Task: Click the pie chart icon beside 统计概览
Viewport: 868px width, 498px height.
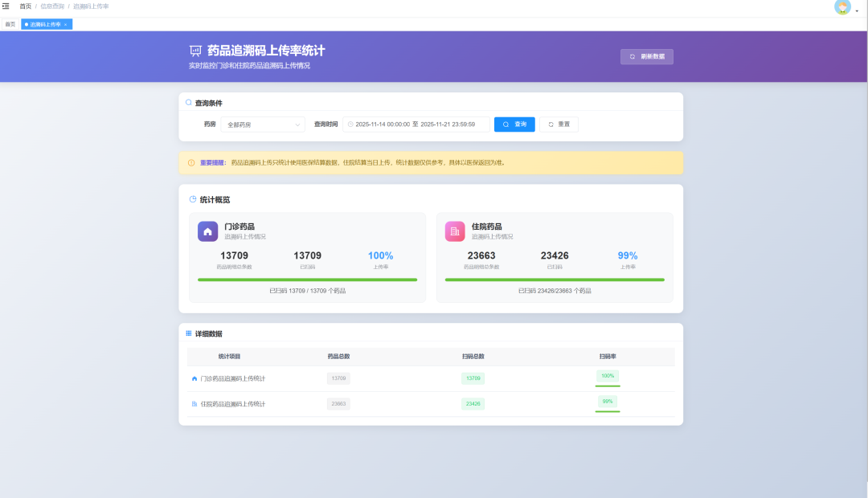Action: 193,199
